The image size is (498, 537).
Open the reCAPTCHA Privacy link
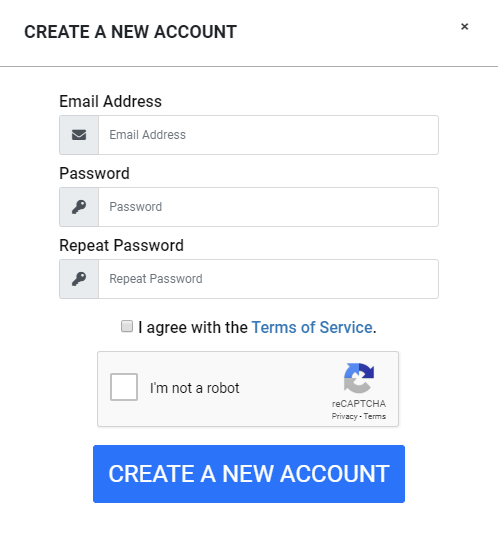tap(344, 416)
